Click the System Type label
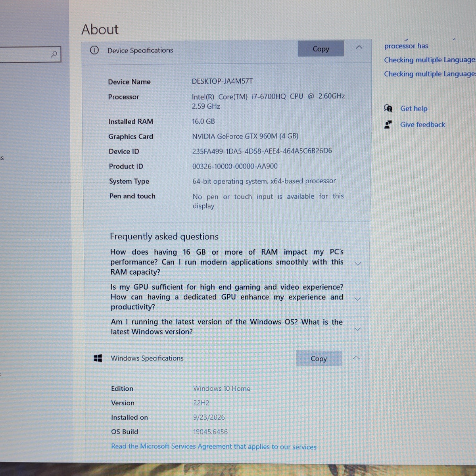This screenshot has width=476, height=476. [129, 181]
